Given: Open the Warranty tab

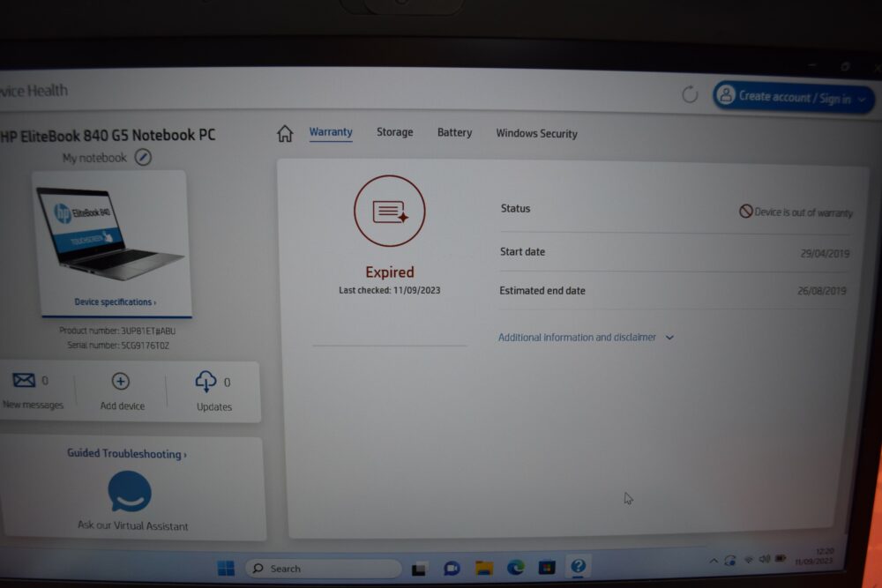Looking at the screenshot, I should 331,132.
